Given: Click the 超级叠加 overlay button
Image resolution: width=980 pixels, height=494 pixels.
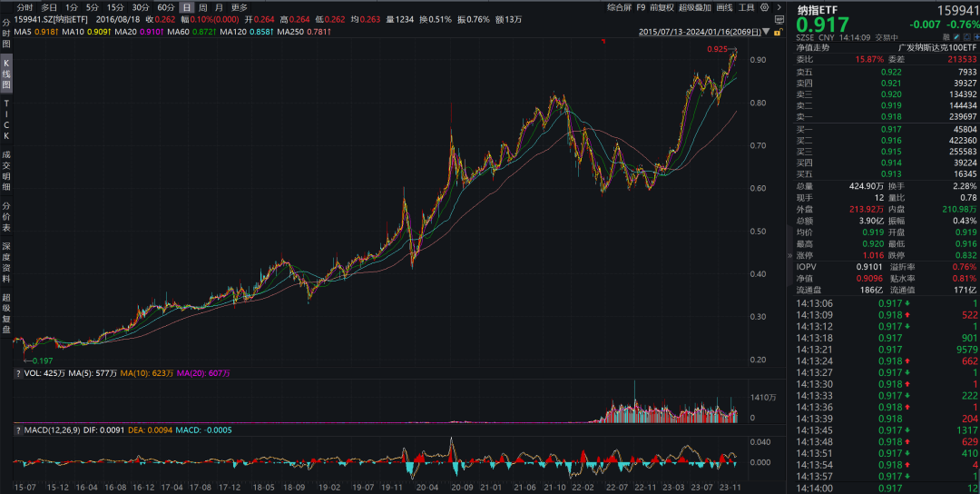Looking at the screenshot, I should click(x=695, y=7).
